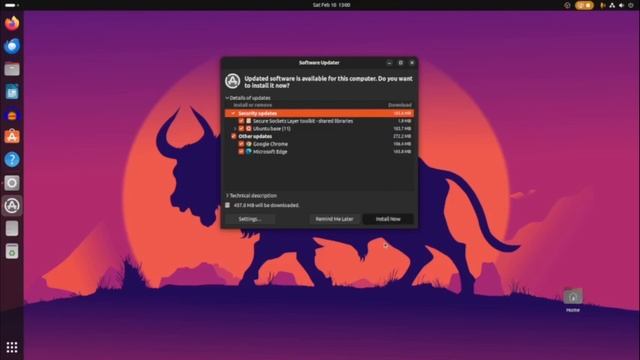Select the Security updates row text
The height and width of the screenshot is (360, 640).
point(258,113)
